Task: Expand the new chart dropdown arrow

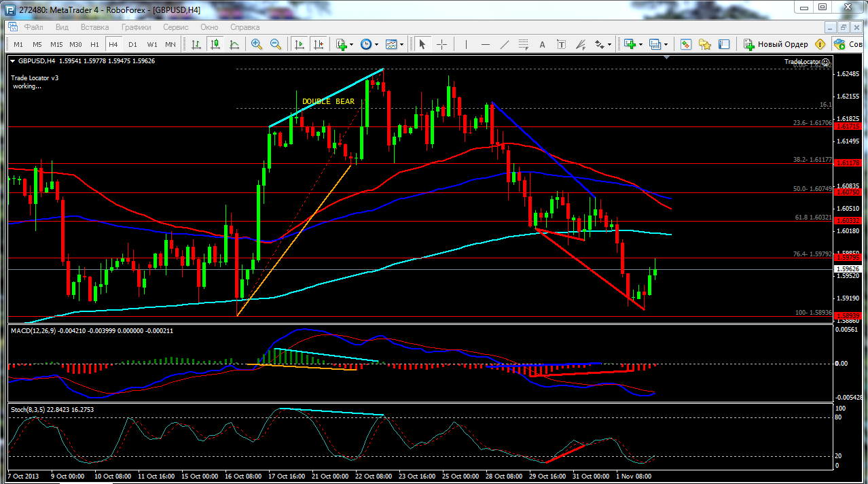Action: 640,45
